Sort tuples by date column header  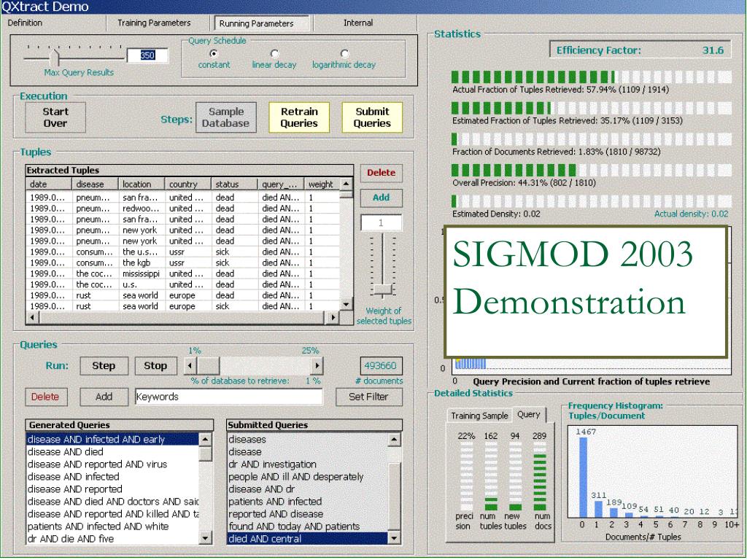tap(49, 184)
